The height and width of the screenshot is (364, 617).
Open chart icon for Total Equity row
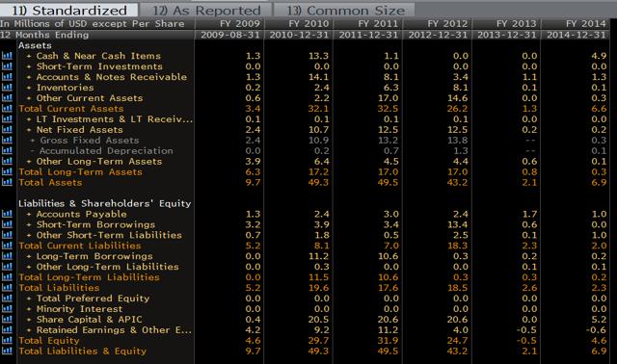7,341
